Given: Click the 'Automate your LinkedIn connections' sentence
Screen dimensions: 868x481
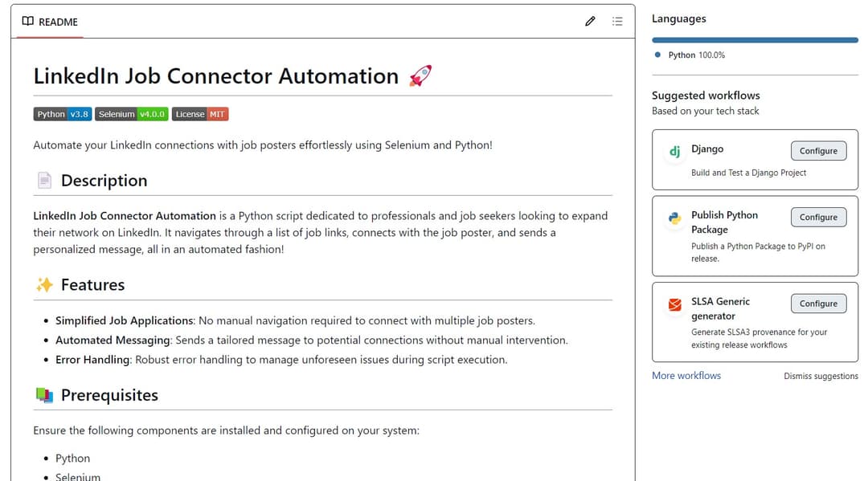Looking at the screenshot, I should pyautogui.click(x=263, y=145).
